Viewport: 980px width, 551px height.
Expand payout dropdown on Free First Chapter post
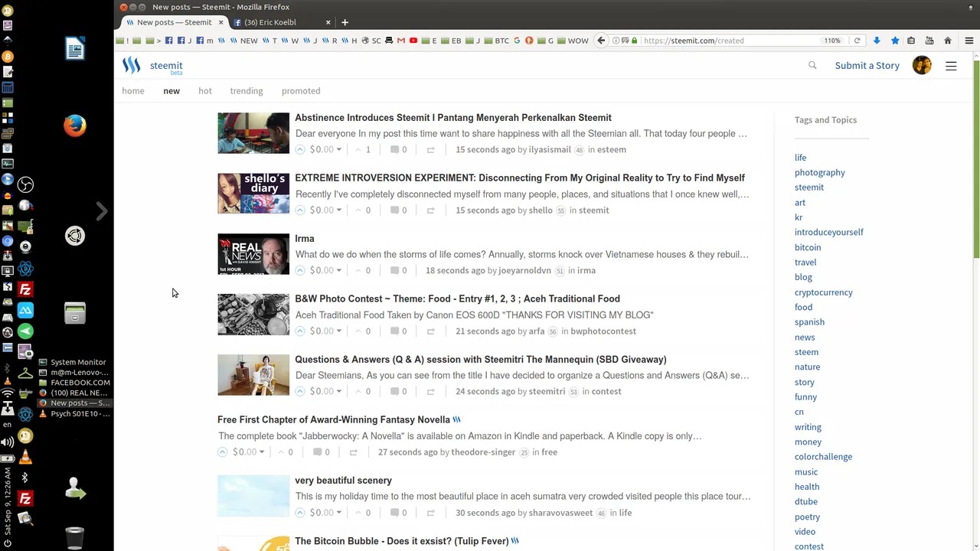tap(261, 452)
